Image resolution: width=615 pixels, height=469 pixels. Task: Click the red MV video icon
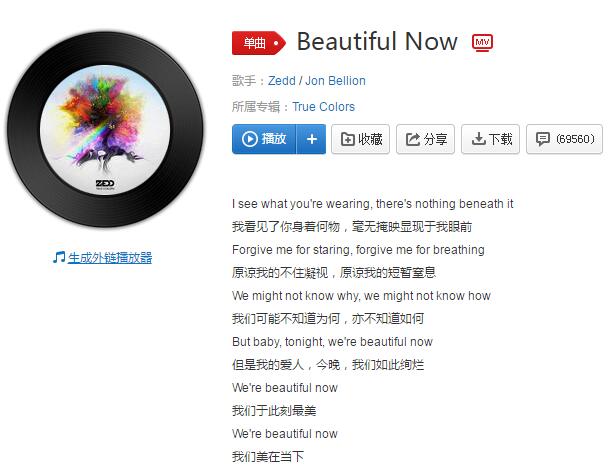point(482,42)
